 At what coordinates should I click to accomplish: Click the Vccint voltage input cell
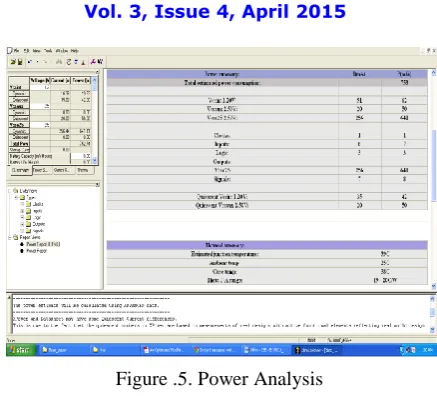coord(40,87)
